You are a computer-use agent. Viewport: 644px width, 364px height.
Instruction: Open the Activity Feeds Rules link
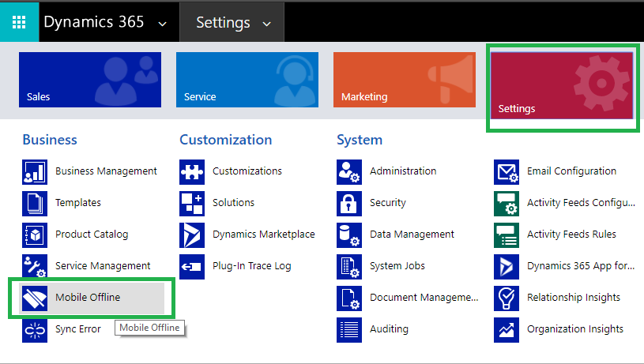(572, 235)
